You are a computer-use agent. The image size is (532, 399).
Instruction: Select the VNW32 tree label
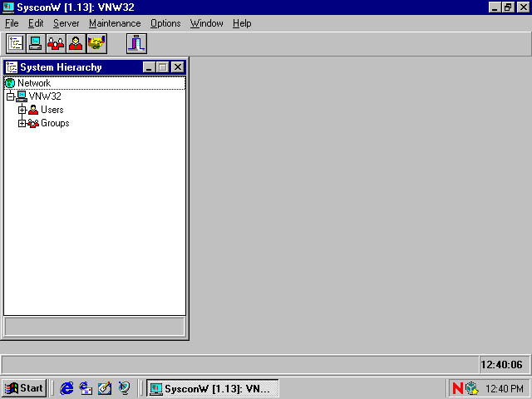(x=45, y=96)
